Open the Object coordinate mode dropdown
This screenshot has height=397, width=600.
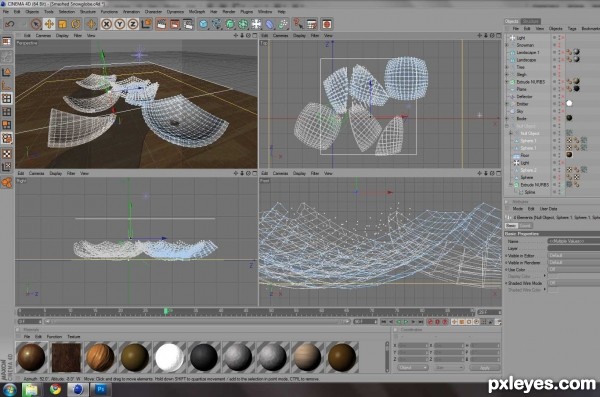412,368
